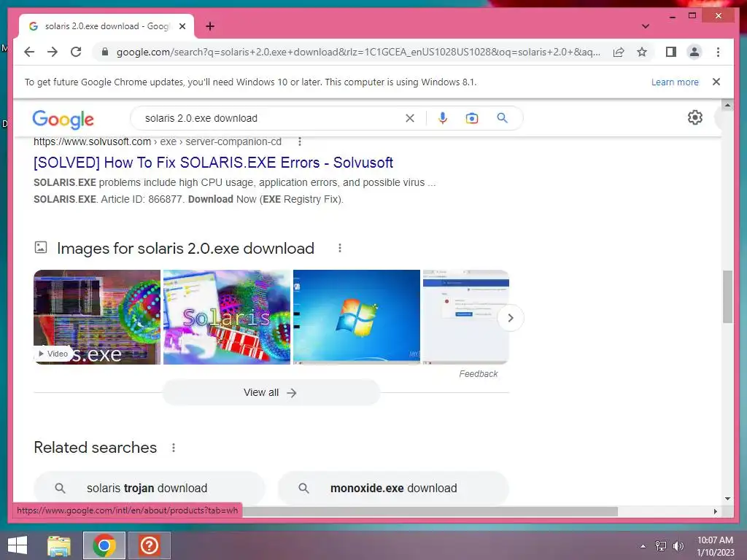Share this page using the share icon

pyautogui.click(x=619, y=52)
